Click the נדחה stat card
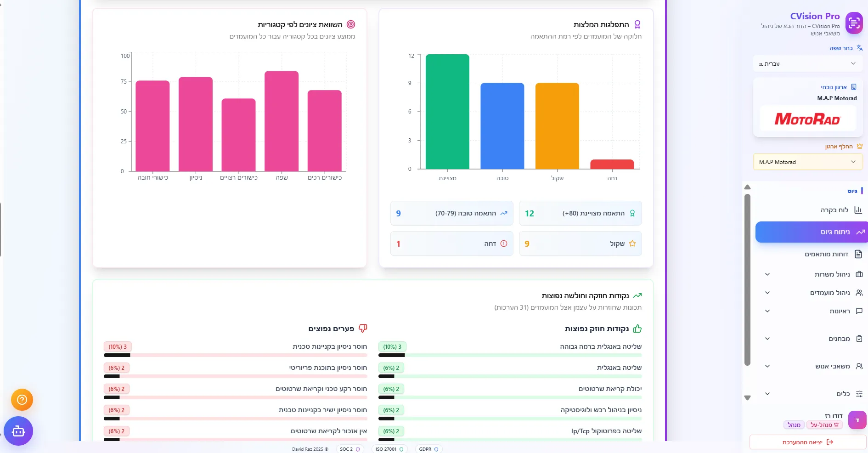The image size is (868, 453). (451, 243)
